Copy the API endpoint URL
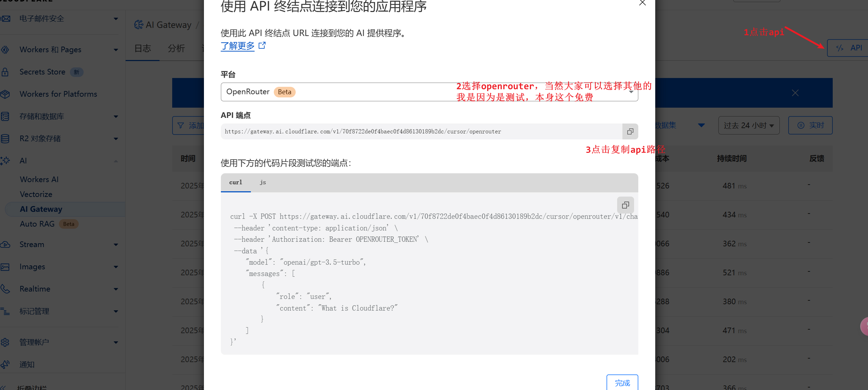Screen dimensions: 868x390 click(630, 131)
